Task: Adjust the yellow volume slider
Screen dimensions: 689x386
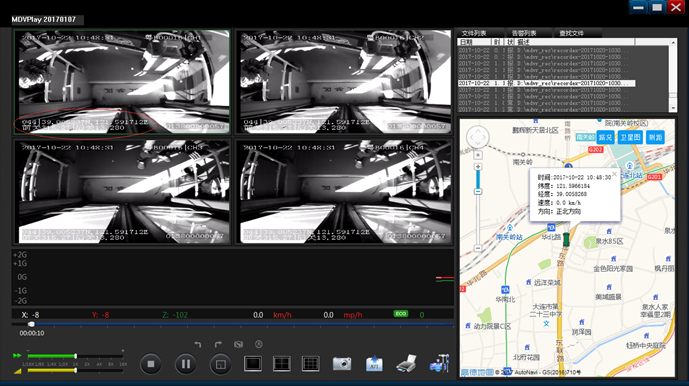Action: (76, 371)
